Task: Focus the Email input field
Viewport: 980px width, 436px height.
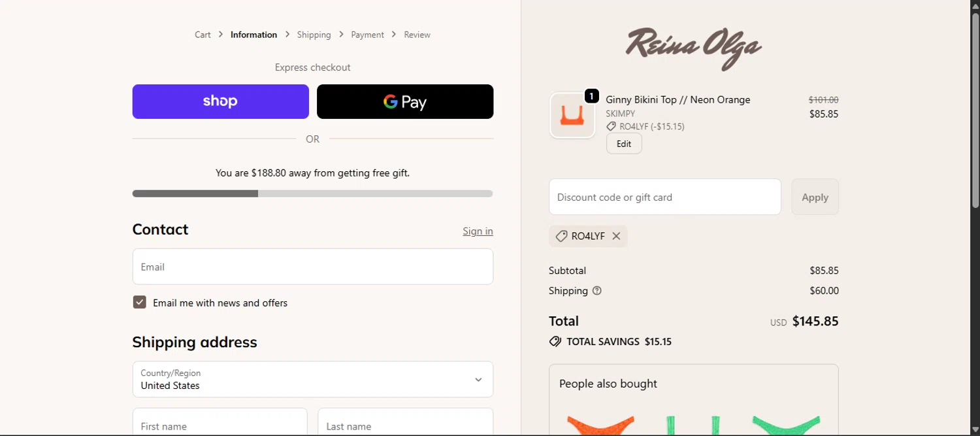Action: click(x=313, y=267)
